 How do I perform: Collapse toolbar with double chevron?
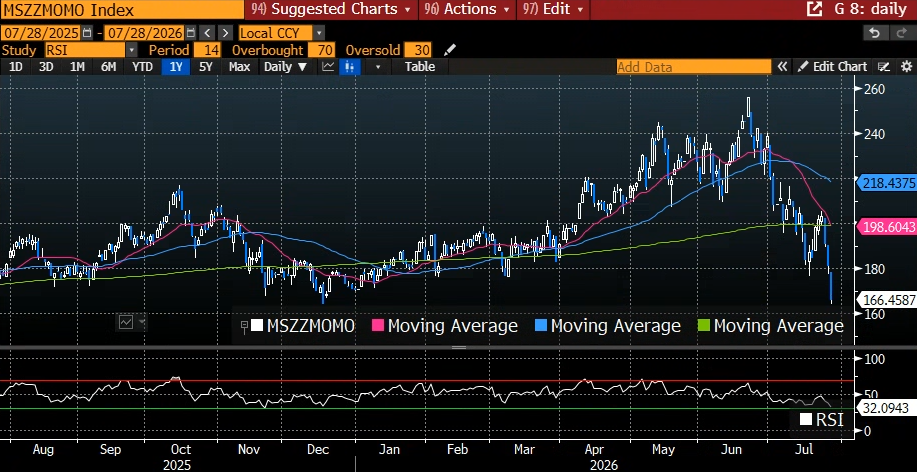coord(782,67)
